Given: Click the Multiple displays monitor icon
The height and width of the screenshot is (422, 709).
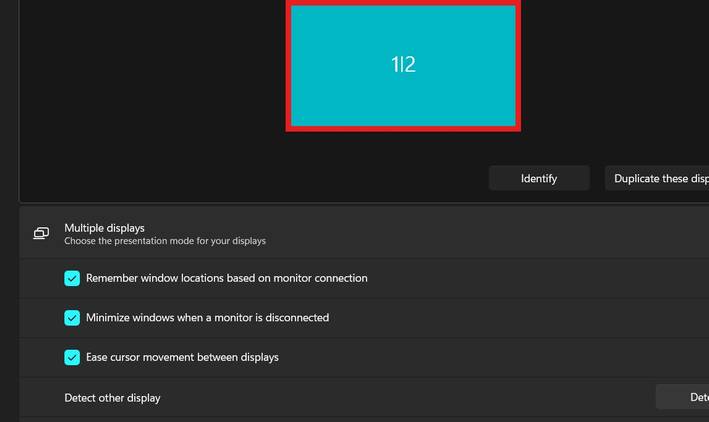Looking at the screenshot, I should click(x=41, y=233).
